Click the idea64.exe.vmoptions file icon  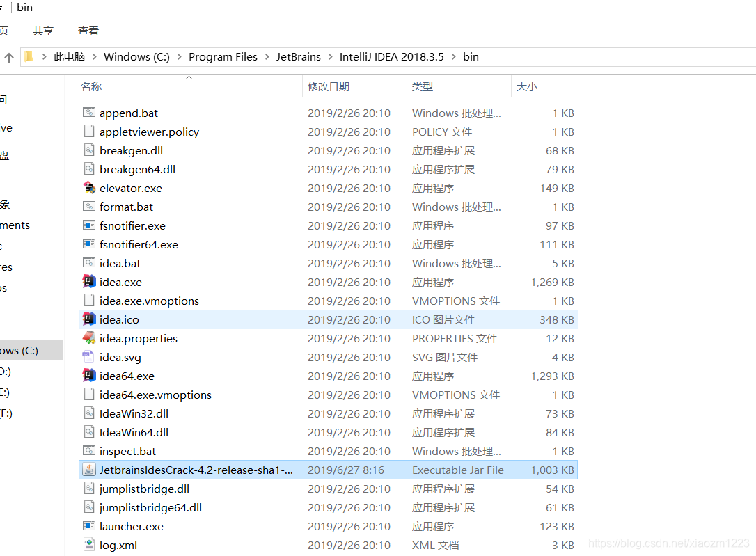88,395
